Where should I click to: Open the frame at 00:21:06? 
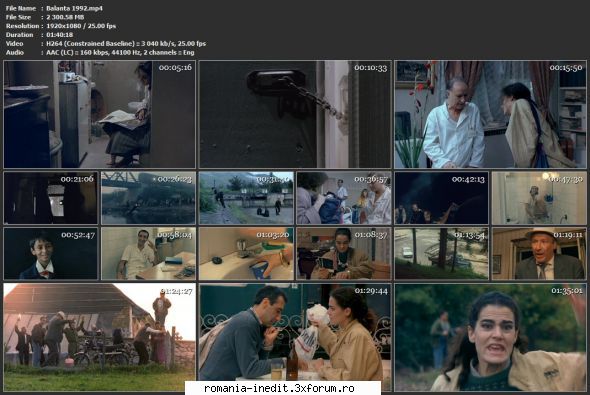point(51,198)
